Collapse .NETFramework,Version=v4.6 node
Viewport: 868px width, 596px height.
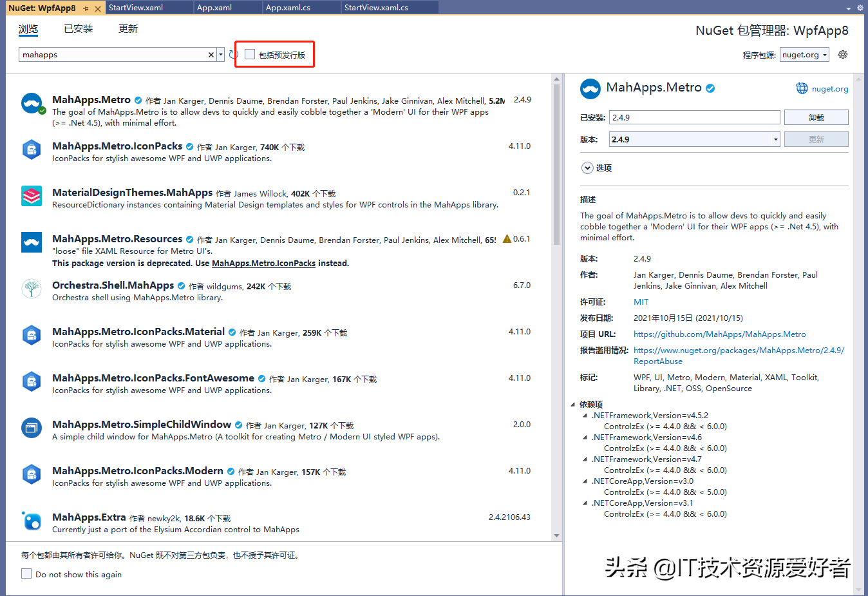pos(585,437)
